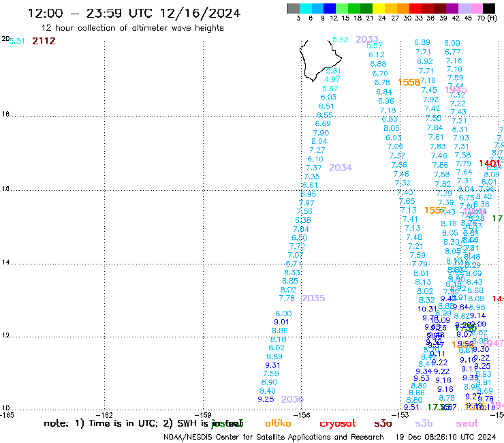Click the '-159' longitude axis label
Image resolution: width=504 pixels, height=443 pixels.
[204, 415]
